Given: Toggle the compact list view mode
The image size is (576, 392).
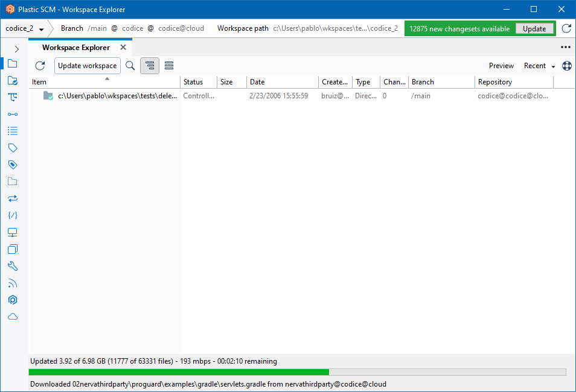Looking at the screenshot, I should pos(149,65).
